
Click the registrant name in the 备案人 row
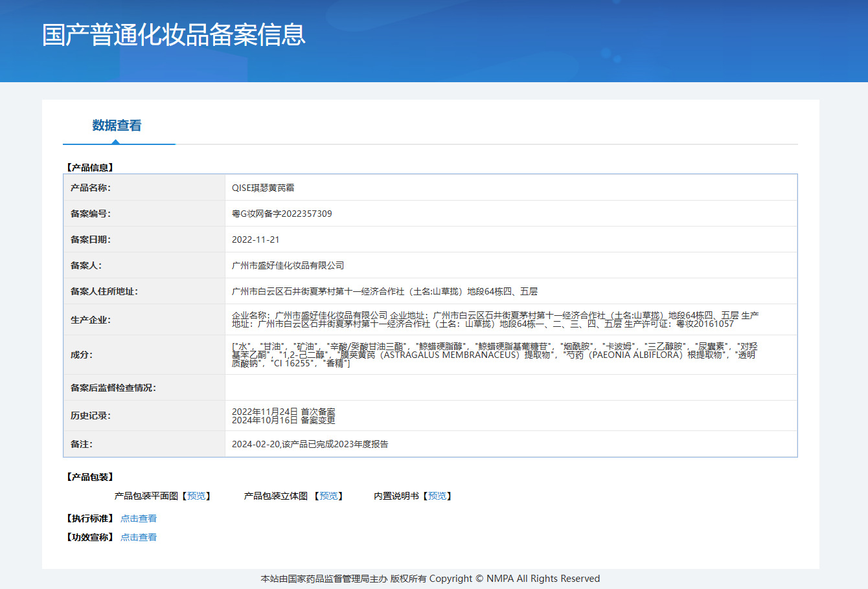point(288,265)
